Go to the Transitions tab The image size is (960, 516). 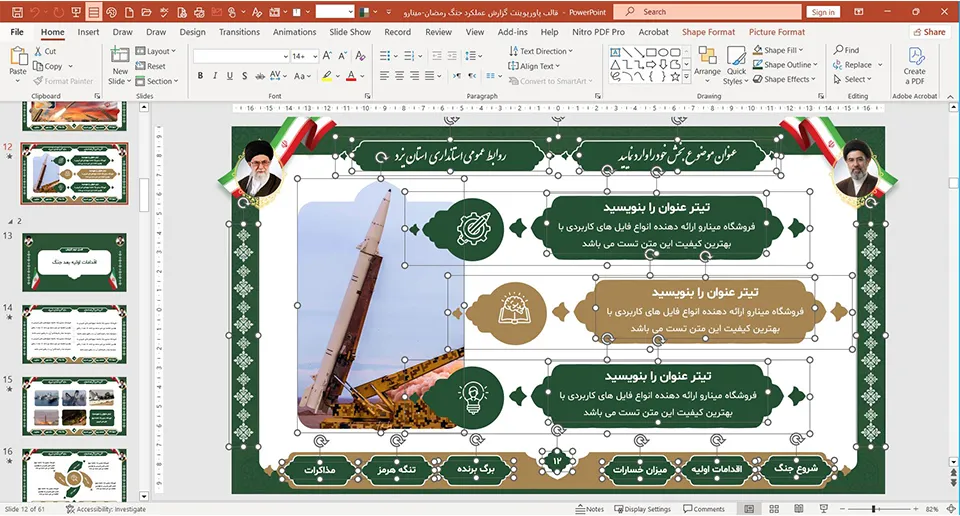[x=239, y=32]
